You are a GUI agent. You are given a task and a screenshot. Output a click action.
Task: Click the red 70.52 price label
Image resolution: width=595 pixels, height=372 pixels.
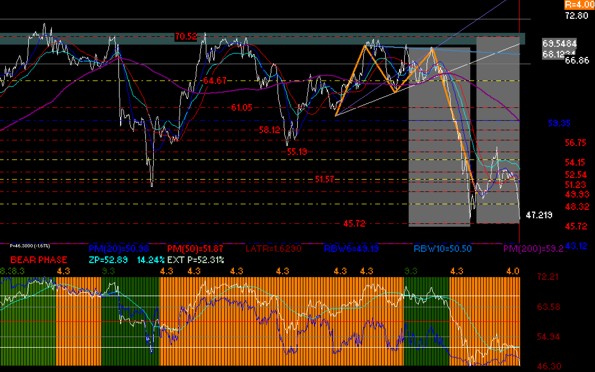point(186,37)
